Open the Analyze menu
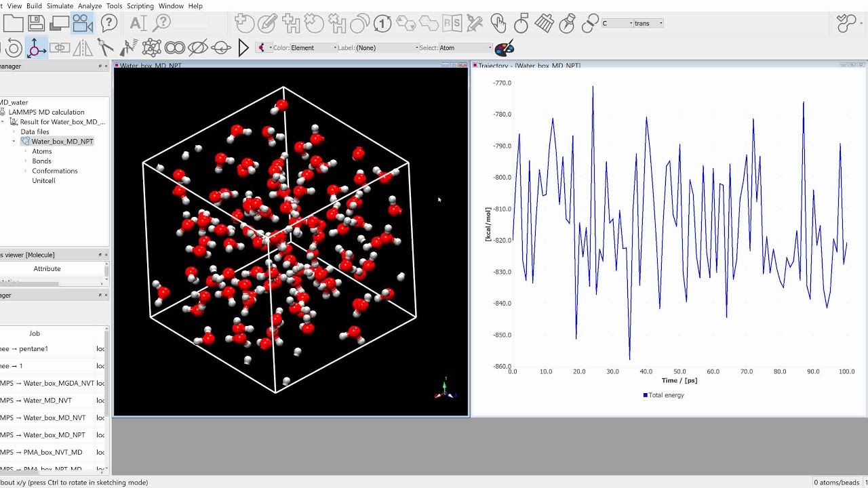 coord(90,6)
